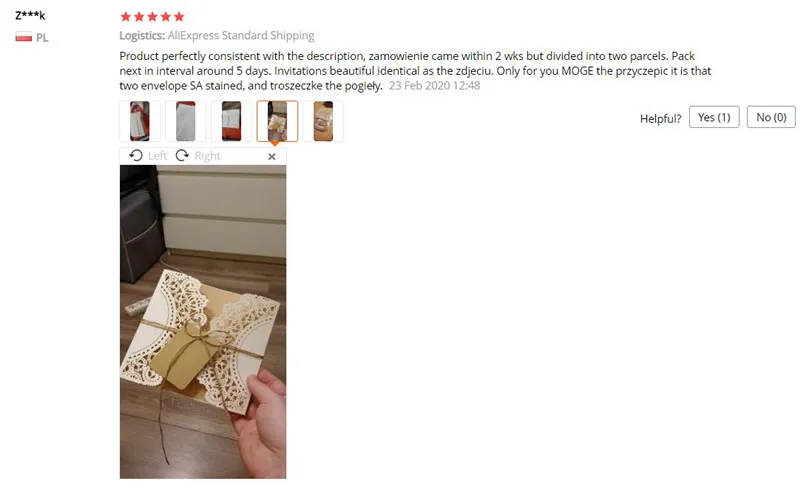Mark review helpful with Yes (1)
The width and height of the screenshot is (800, 489).
click(714, 117)
